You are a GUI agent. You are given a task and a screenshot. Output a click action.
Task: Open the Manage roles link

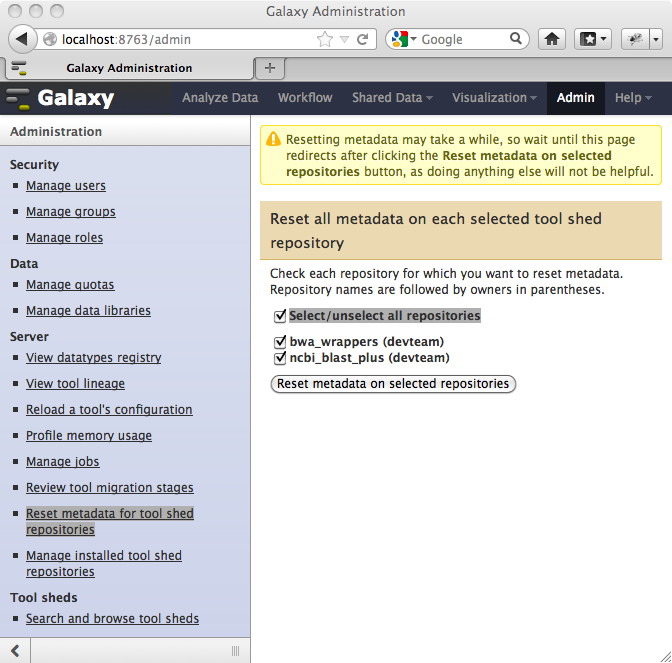coord(64,237)
